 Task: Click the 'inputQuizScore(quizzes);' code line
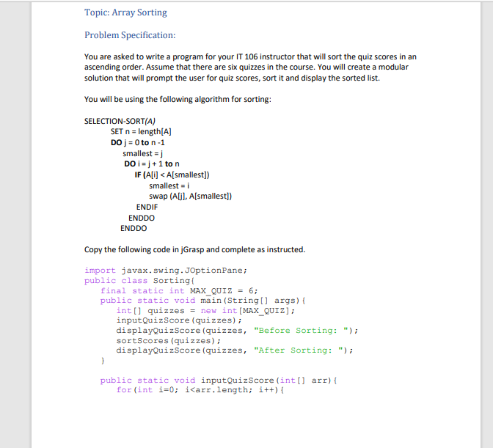tap(179, 320)
